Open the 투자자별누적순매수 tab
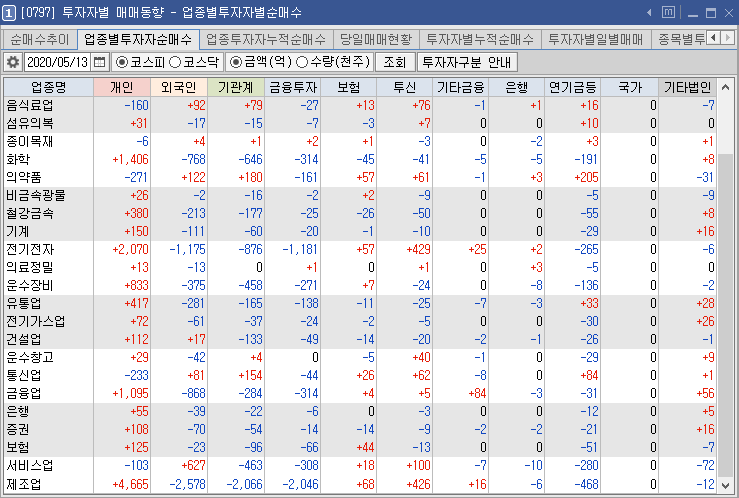The image size is (739, 498). tap(480, 39)
